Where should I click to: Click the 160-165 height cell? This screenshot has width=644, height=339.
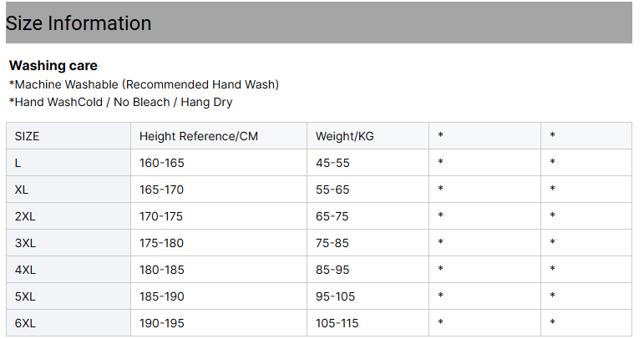click(219, 163)
